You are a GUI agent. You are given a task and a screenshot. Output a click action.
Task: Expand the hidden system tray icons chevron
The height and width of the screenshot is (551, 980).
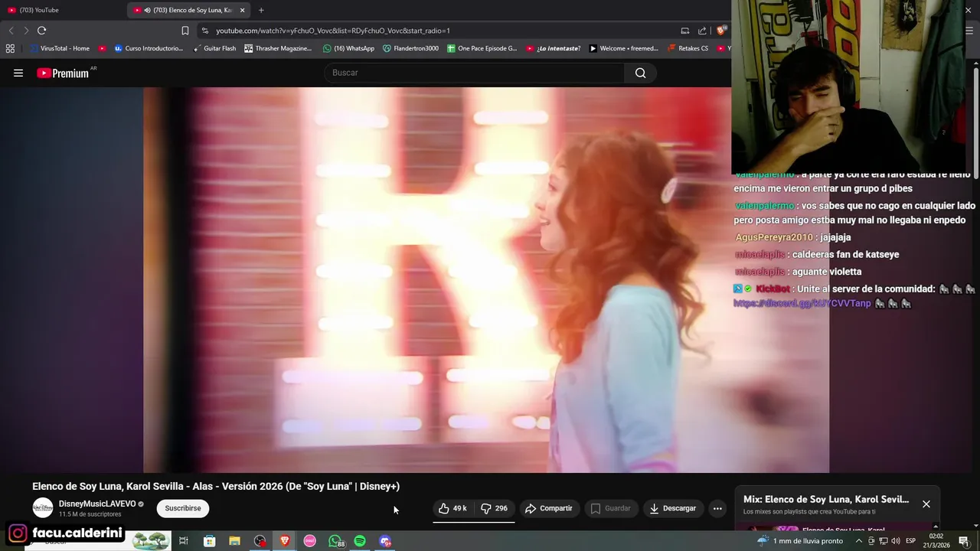pos(858,541)
